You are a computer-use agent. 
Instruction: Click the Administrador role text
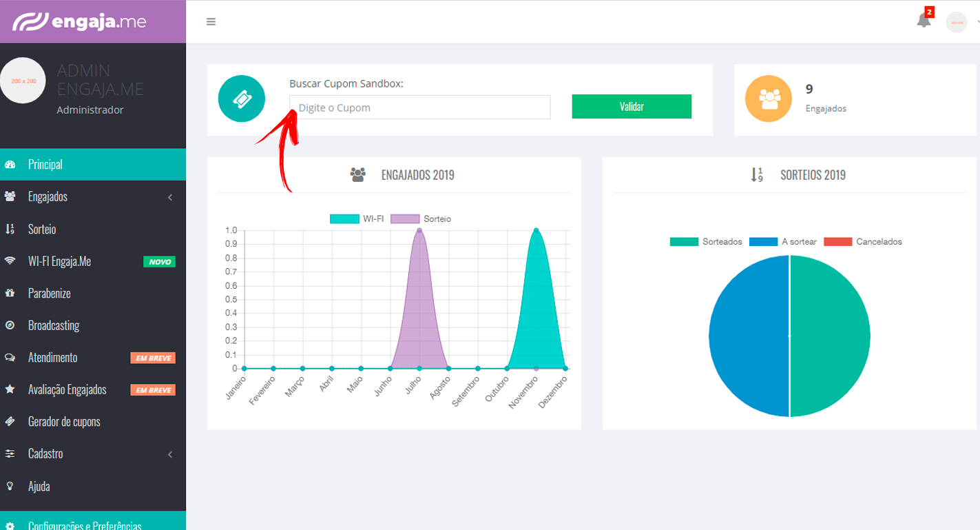tap(90, 110)
